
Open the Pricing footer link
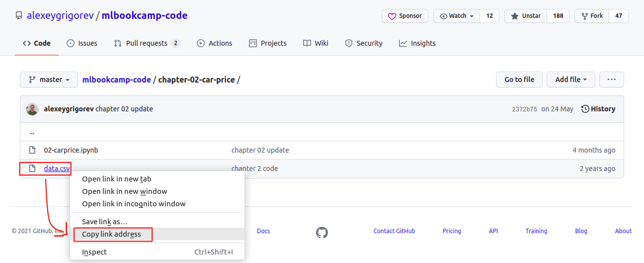(452, 231)
